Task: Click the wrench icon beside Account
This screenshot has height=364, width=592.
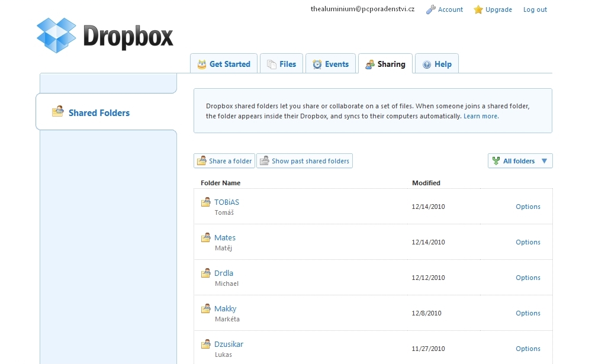Action: tap(430, 9)
